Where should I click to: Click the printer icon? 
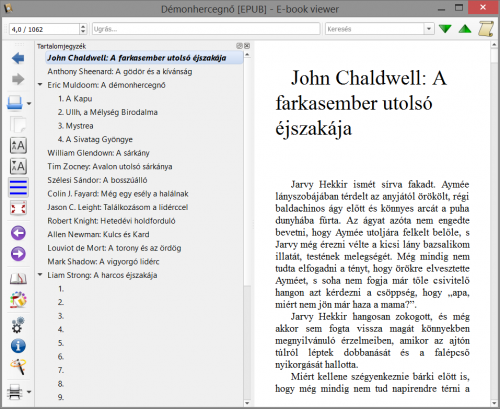(15, 392)
